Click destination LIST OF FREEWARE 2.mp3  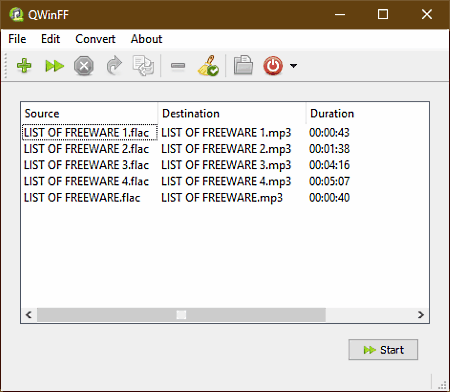226,149
